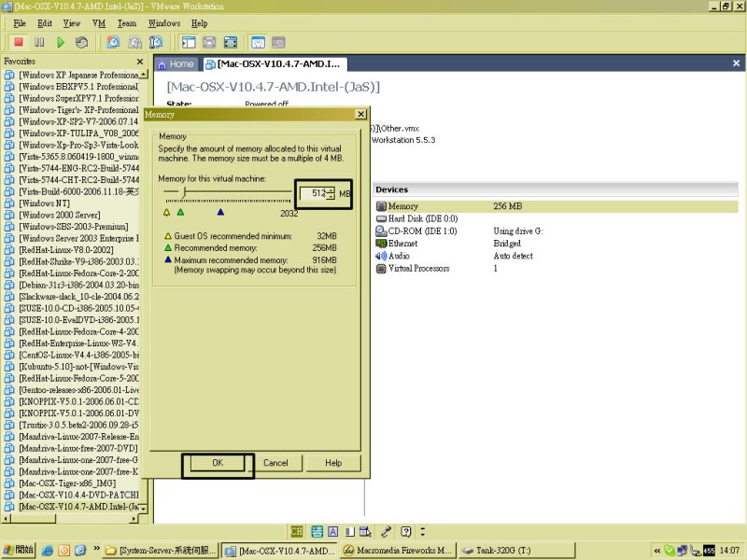Select [Windows XP Japanese Professional] in Favorites
The image size is (747, 560).
(78, 75)
